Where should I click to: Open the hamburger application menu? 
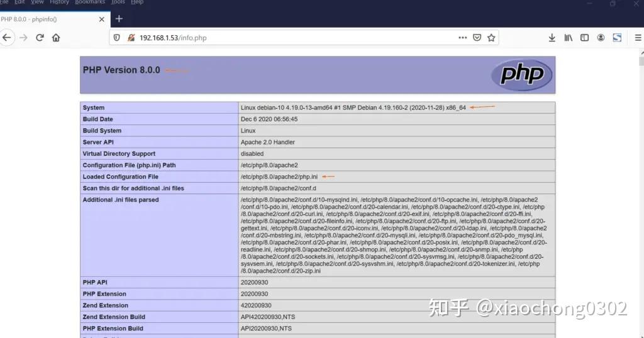[638, 38]
